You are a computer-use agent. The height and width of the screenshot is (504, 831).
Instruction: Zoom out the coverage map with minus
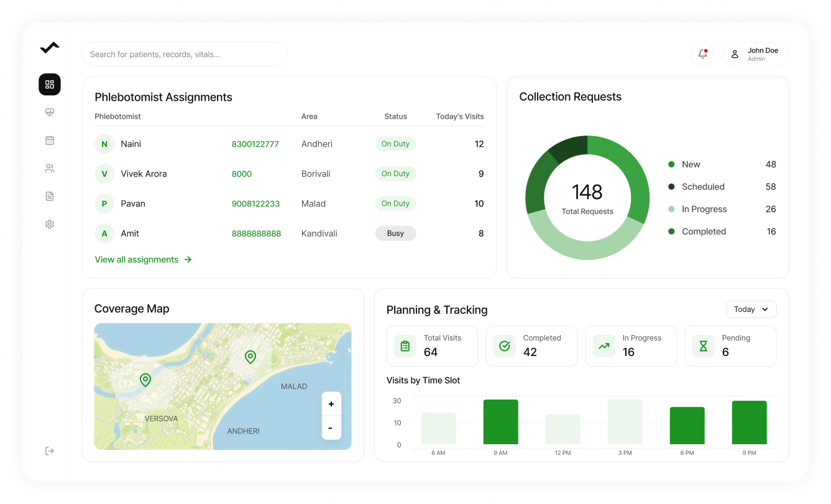coord(331,428)
